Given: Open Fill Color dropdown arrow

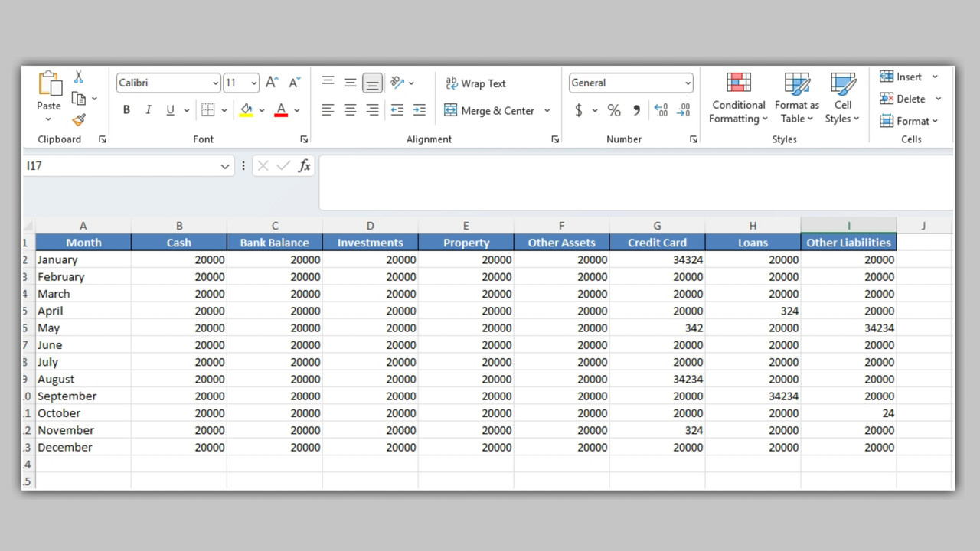Looking at the screenshot, I should pyautogui.click(x=261, y=111).
